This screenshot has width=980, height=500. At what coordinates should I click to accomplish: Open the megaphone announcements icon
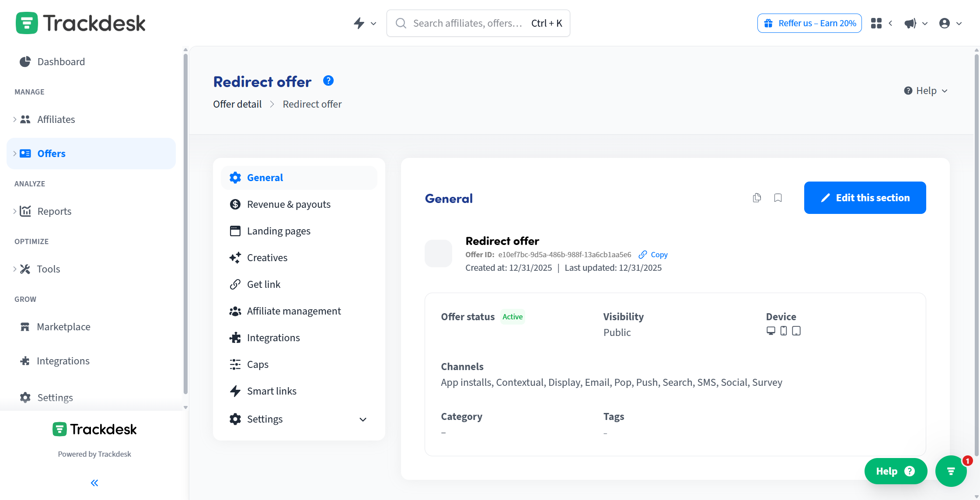pyautogui.click(x=910, y=23)
